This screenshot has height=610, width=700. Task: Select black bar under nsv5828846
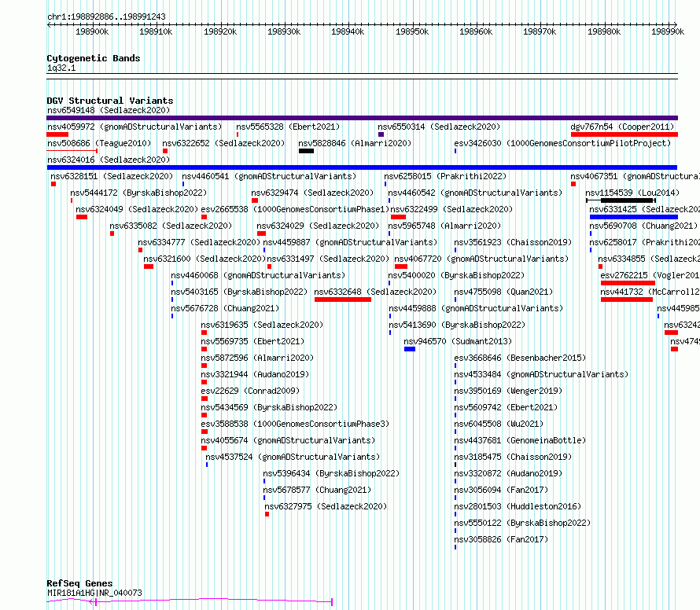coord(306,151)
